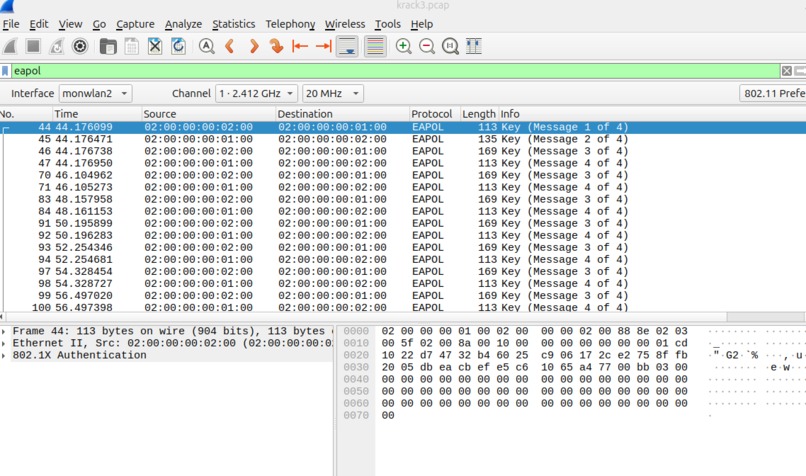This screenshot has width=806, height=476.
Task: Restart the current capture
Action: click(x=57, y=46)
